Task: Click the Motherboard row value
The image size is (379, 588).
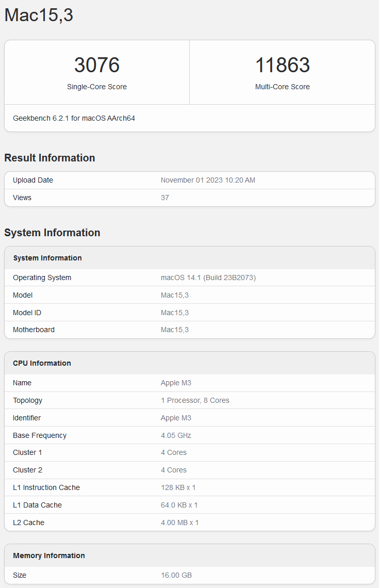Action: [175, 330]
